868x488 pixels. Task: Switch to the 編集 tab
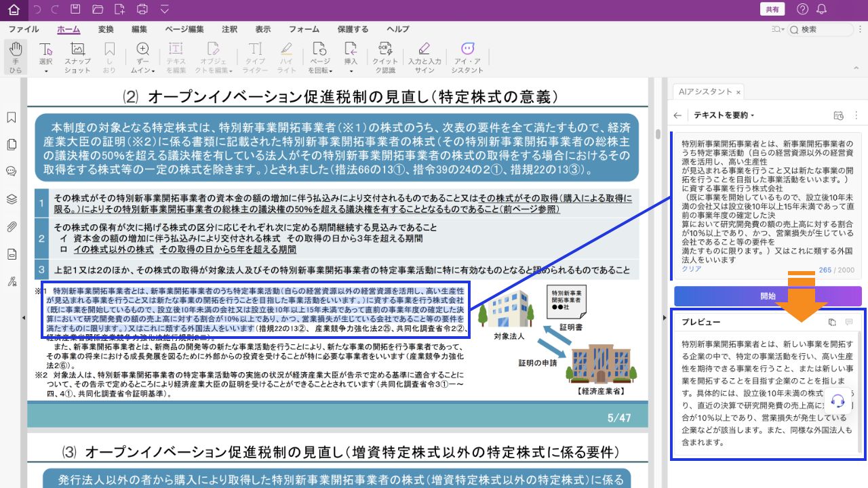pos(140,29)
